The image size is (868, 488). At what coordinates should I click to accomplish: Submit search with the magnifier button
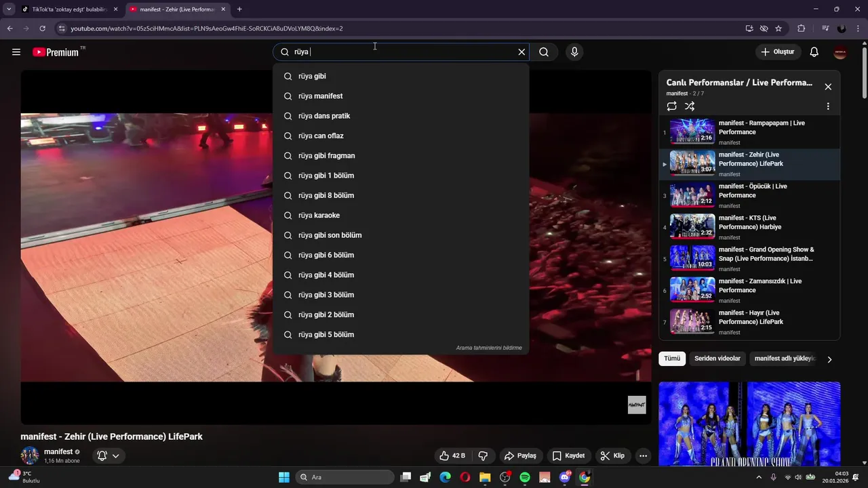(544, 52)
